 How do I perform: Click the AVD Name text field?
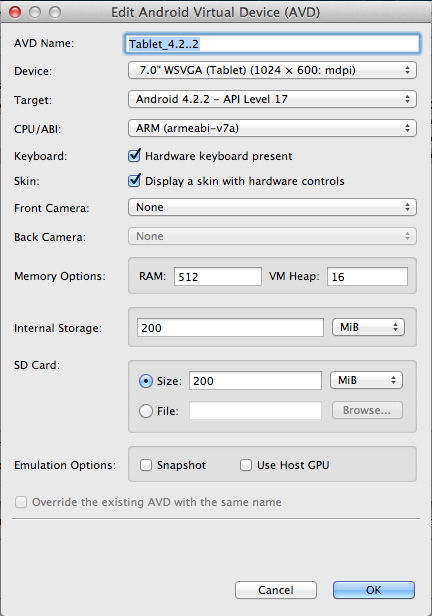272,44
